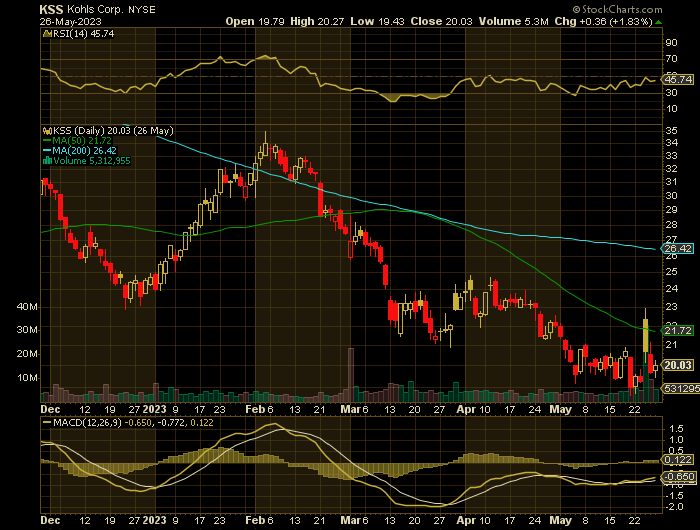This screenshot has height=530, width=700.
Task: Click the Volume 5.3M header value
Action: coord(513,21)
